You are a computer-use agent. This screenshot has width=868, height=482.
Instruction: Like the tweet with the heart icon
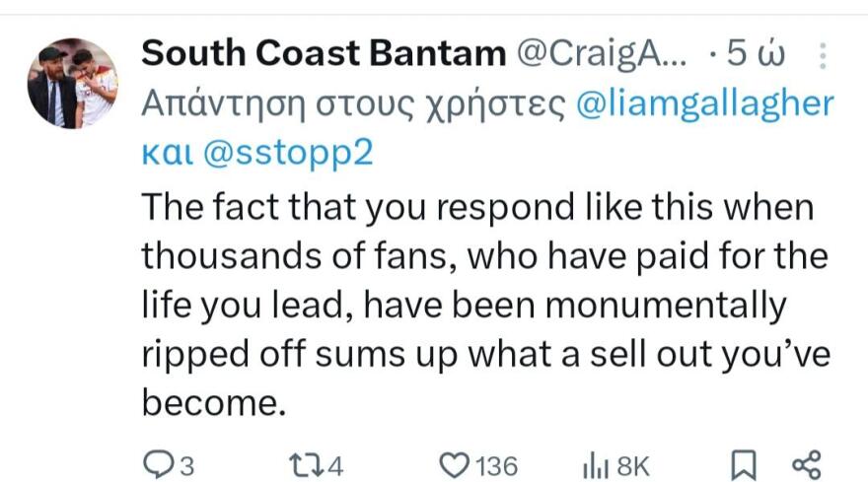(x=454, y=464)
